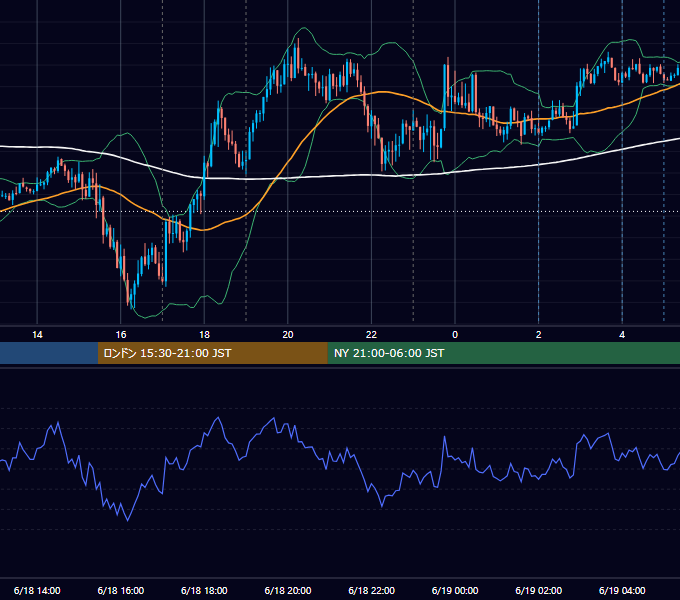Click the 6/19 04:00 label on oscillator axis

[x=622, y=590]
